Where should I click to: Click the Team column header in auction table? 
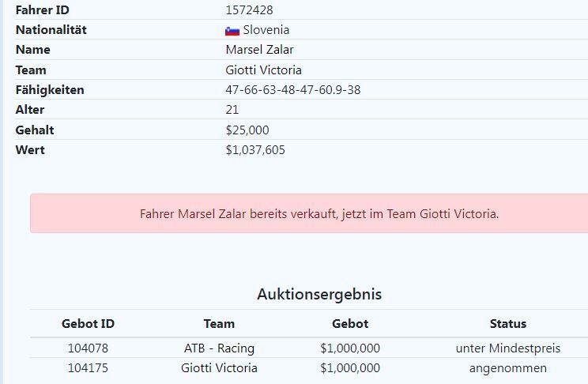point(219,323)
